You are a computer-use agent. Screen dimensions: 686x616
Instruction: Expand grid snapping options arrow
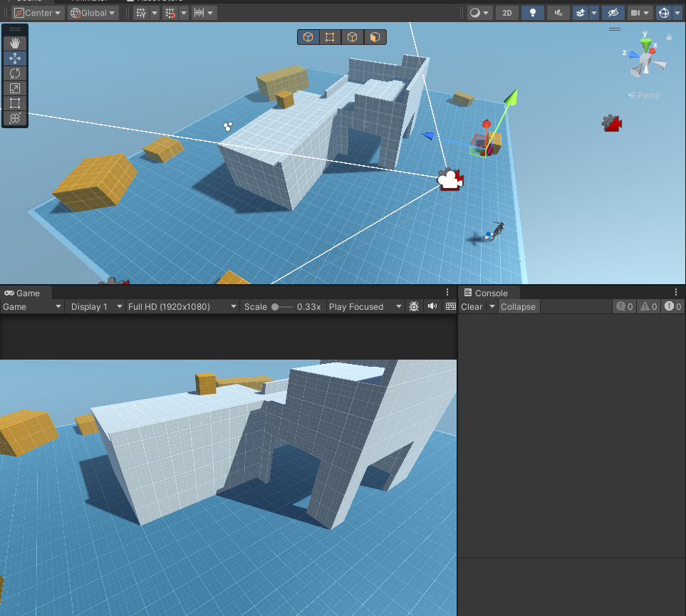184,13
